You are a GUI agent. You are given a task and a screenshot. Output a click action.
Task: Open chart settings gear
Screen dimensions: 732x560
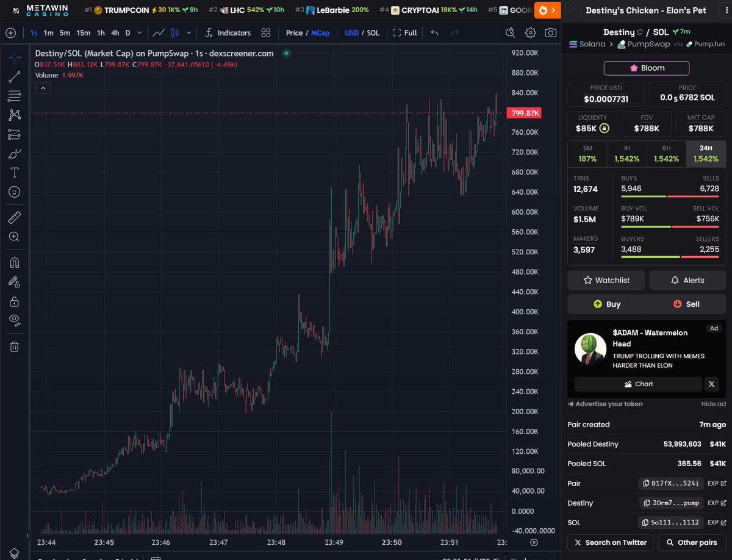(x=531, y=33)
